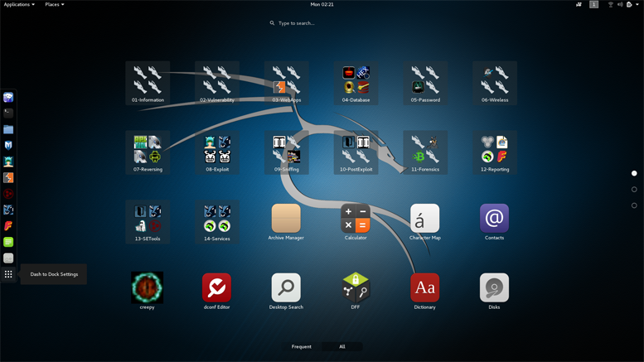This screenshot has height=362, width=644.
Task: Open the 03-WebApps app folder
Action: tap(287, 84)
